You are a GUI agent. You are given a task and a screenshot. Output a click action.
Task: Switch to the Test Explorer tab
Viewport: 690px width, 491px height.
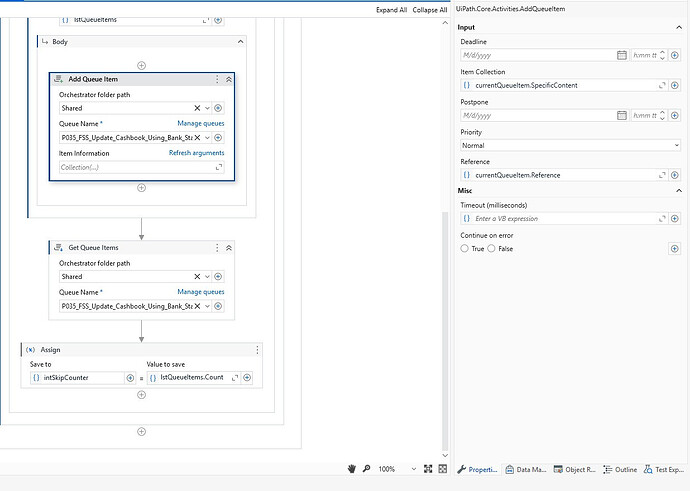click(664, 469)
